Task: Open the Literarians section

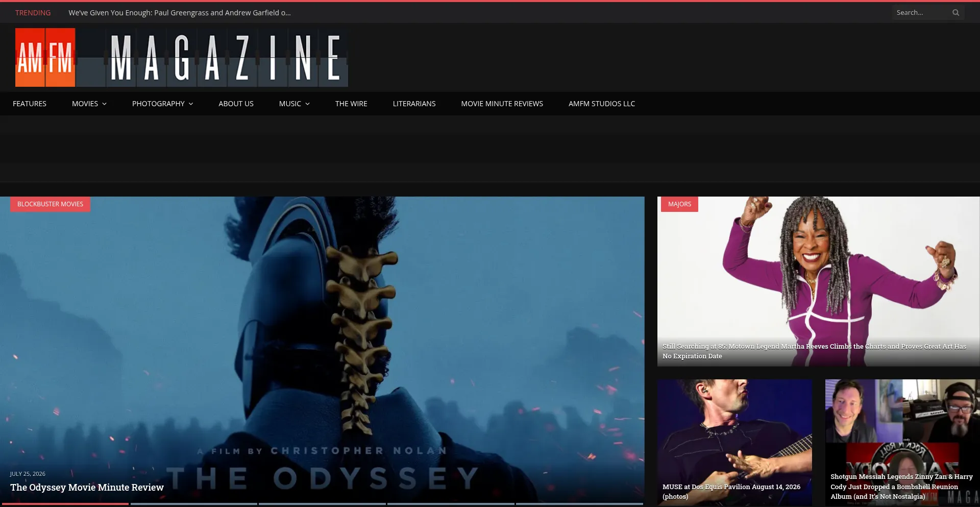Action: click(414, 104)
